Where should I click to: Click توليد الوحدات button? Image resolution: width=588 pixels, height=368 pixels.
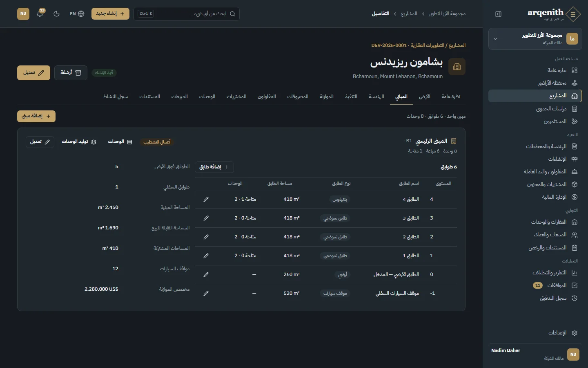[x=79, y=142]
